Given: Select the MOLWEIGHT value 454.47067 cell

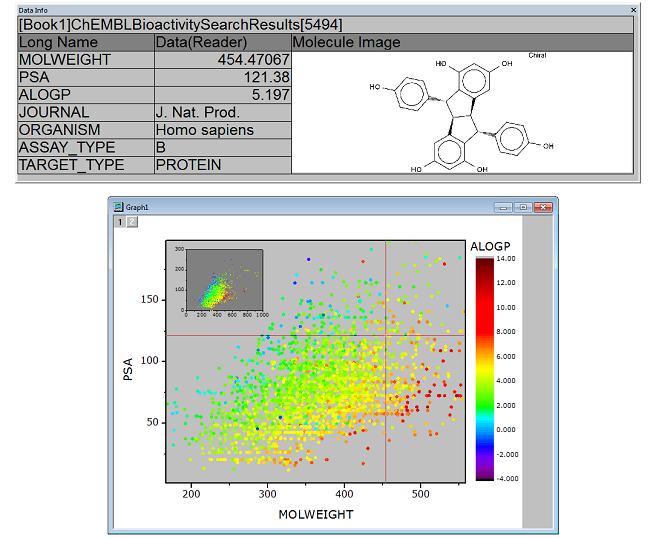Looking at the screenshot, I should [x=221, y=60].
